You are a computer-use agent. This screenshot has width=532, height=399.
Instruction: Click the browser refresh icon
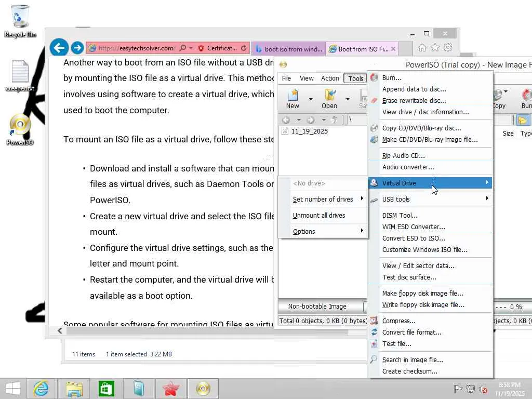click(x=244, y=48)
